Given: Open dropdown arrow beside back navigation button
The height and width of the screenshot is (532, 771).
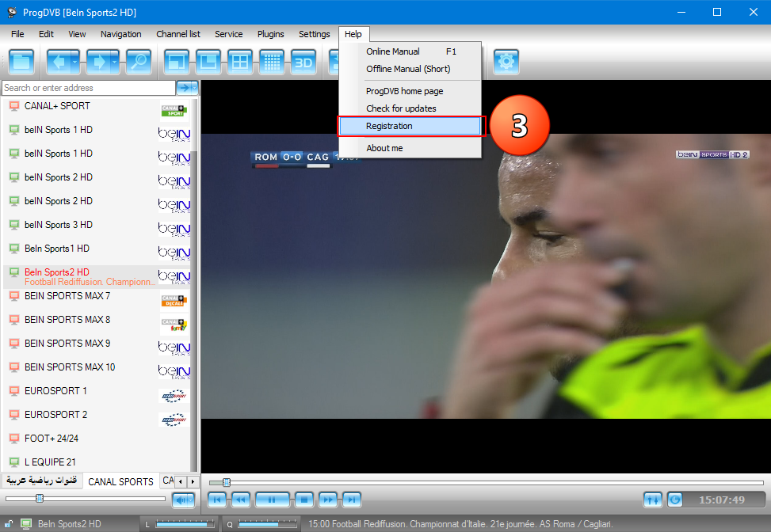Looking at the screenshot, I should [75, 61].
